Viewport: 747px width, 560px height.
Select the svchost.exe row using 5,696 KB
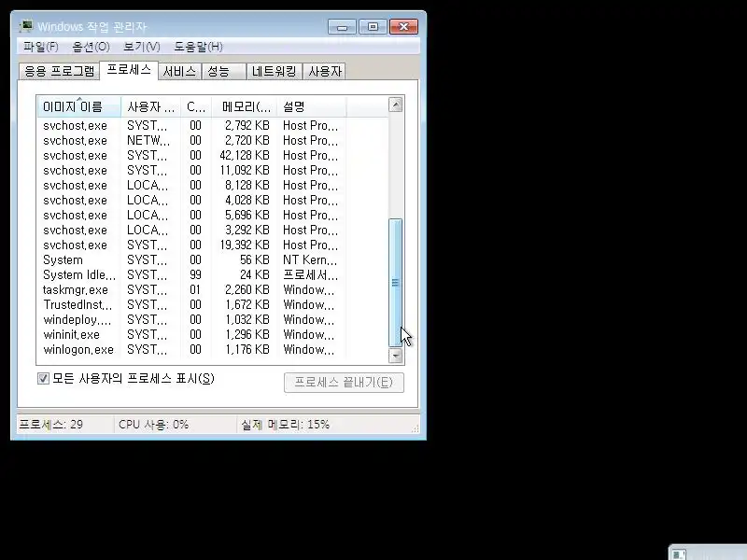pyautogui.click(x=191, y=215)
